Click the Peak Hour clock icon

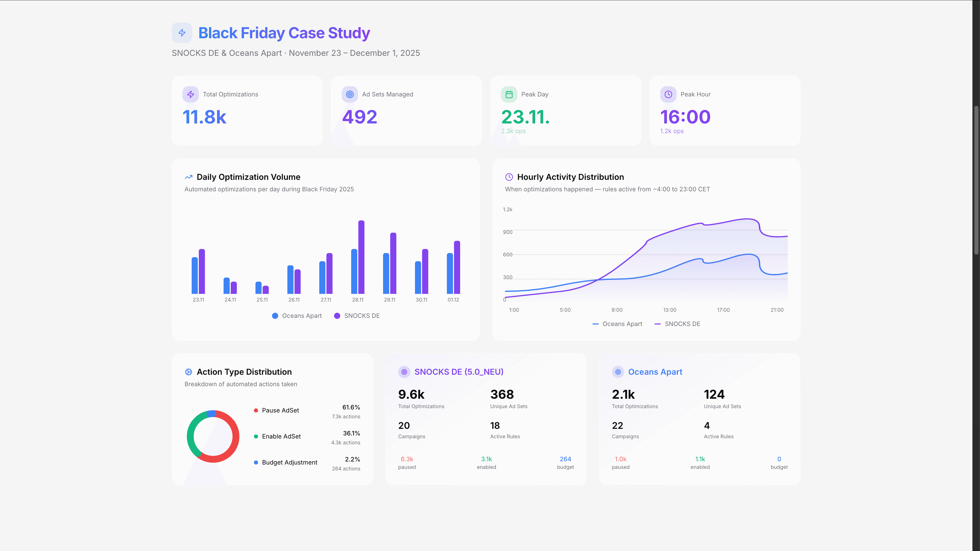point(668,94)
